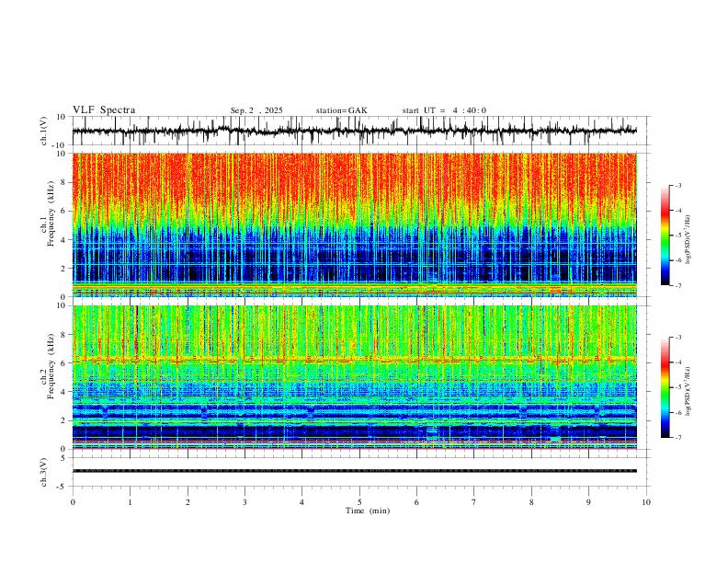Click the "-7" tick on the ch.2 color bar
728x563 pixels.
coord(677,438)
